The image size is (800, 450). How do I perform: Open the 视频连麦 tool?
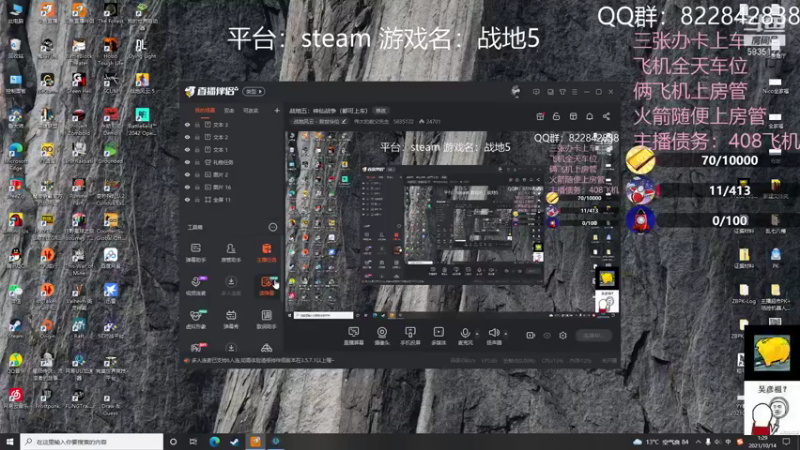(x=195, y=286)
